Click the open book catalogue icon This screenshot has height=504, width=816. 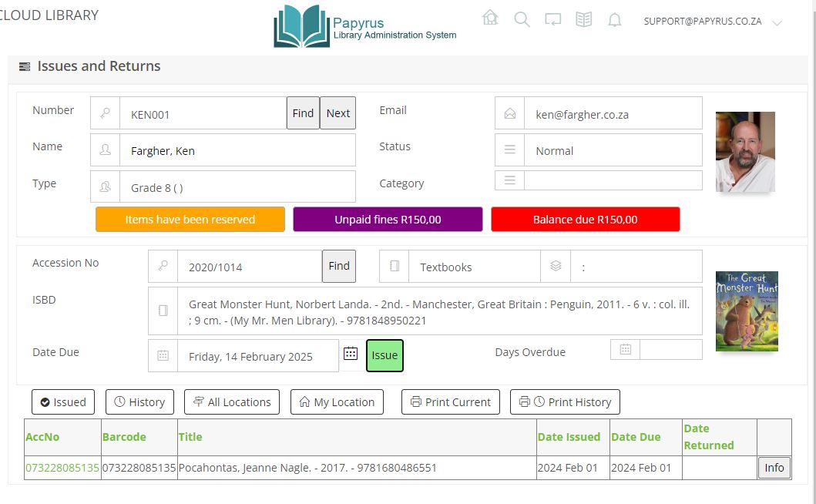click(x=584, y=20)
